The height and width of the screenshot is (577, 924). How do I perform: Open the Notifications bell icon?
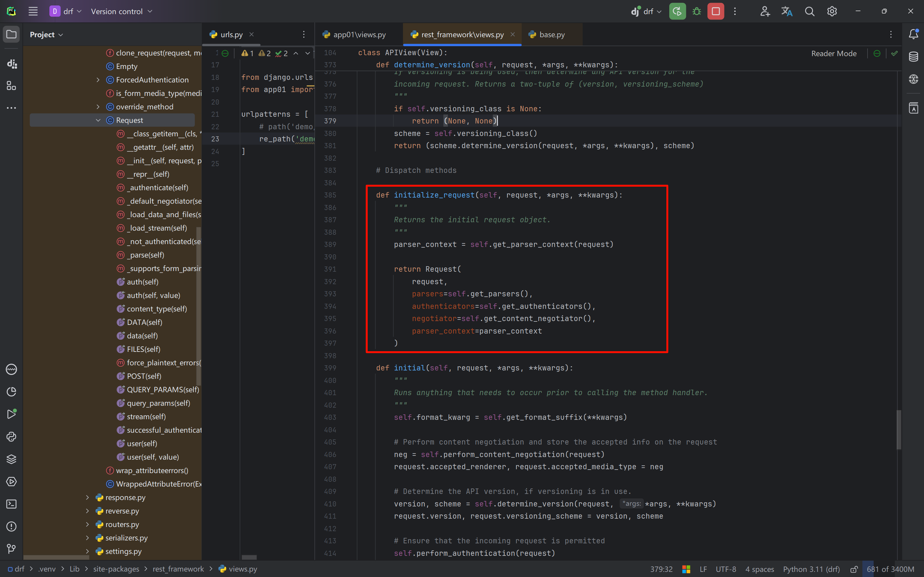(913, 34)
